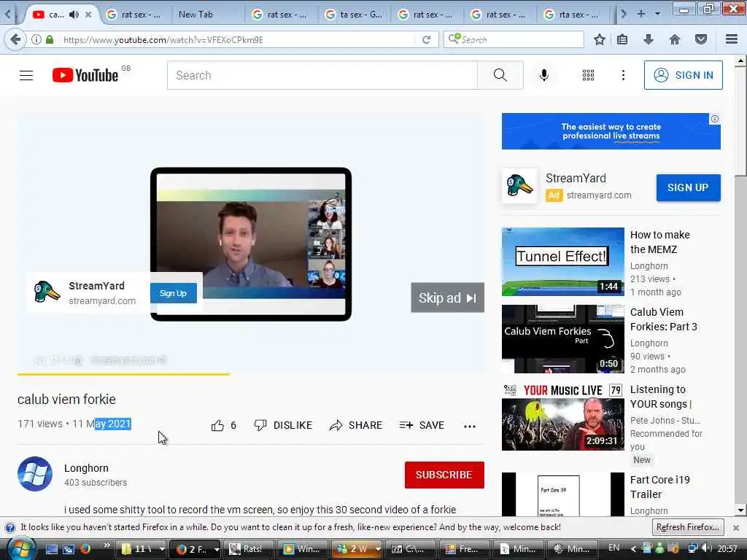747x560 pixels.
Task: List all tabs dropdown arrow
Action: click(658, 14)
